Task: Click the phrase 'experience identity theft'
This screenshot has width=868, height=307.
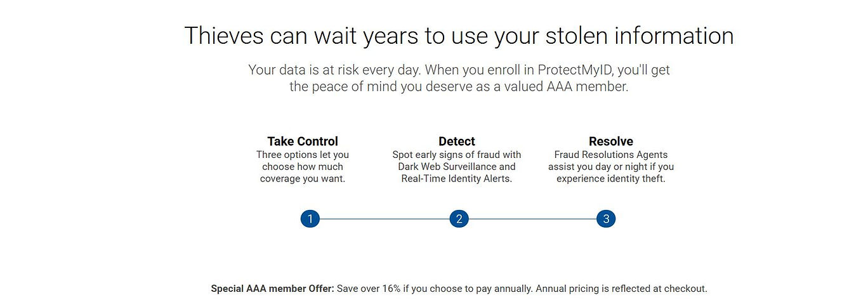Action: click(x=610, y=179)
